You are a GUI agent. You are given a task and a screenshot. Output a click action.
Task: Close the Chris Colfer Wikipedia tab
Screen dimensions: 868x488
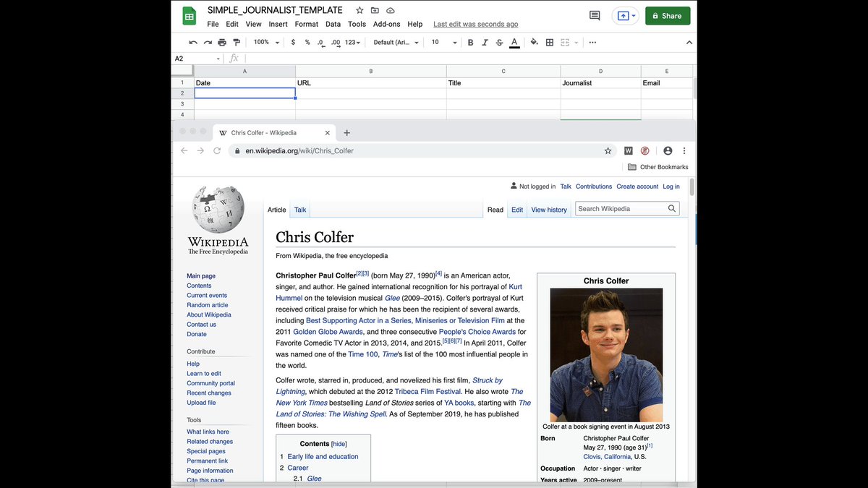328,133
